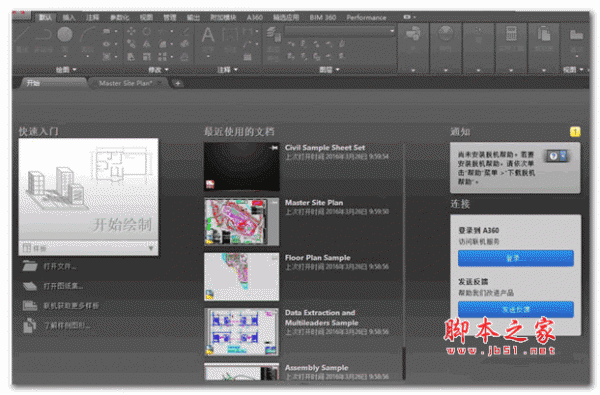Open the Performance ribbon tab

(366, 17)
